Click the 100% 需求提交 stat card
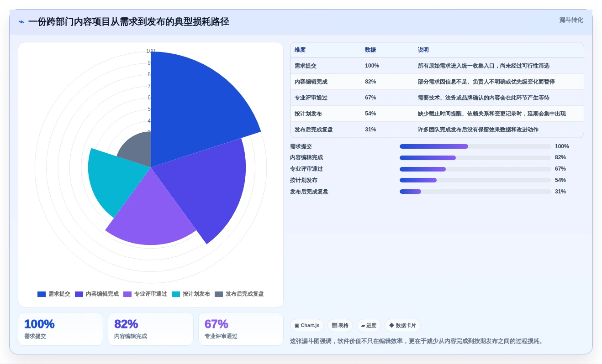 coord(60,329)
